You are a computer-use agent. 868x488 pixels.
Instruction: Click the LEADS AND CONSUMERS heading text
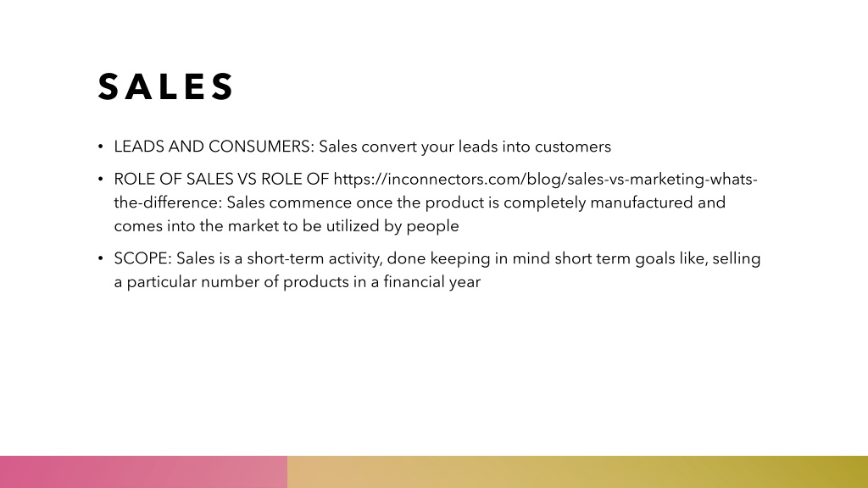[214, 147]
